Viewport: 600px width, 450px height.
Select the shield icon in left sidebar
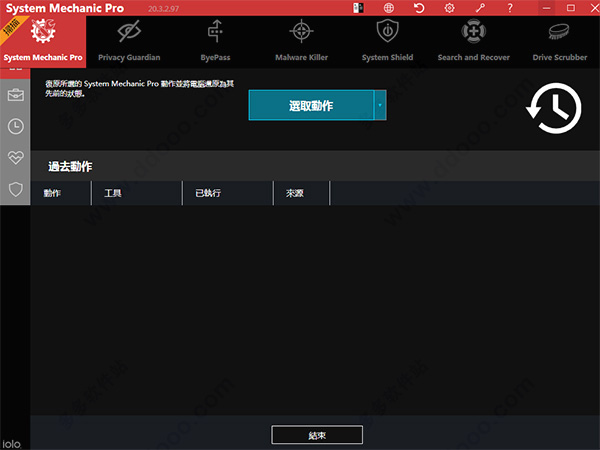16,188
